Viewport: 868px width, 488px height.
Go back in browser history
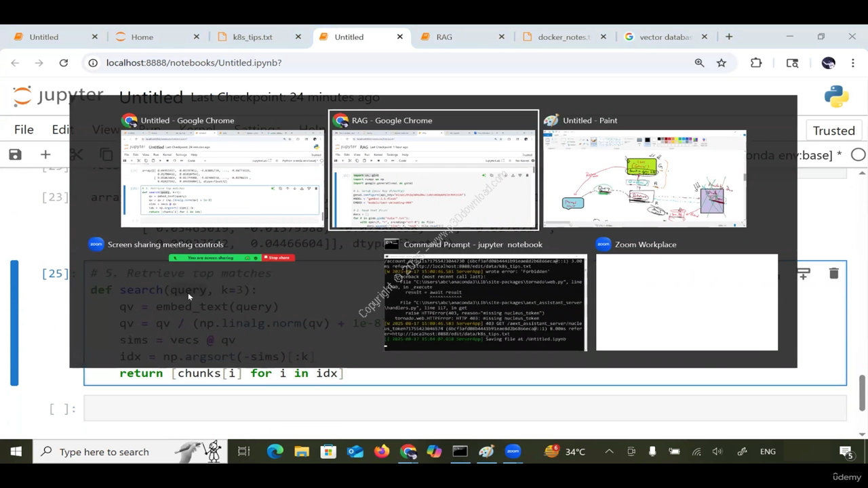tap(15, 62)
